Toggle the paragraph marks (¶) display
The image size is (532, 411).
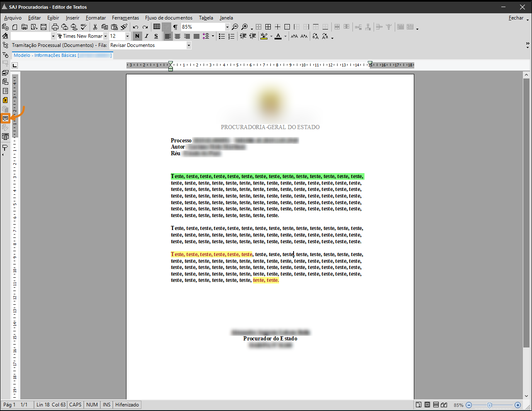pos(175,27)
